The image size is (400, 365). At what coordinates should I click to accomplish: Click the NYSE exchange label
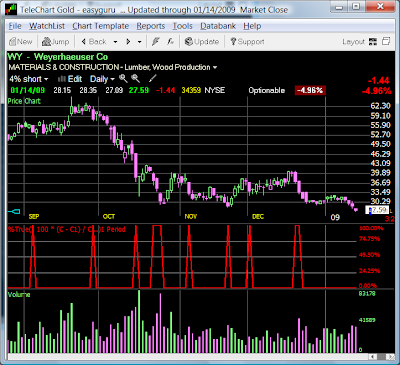tap(215, 90)
